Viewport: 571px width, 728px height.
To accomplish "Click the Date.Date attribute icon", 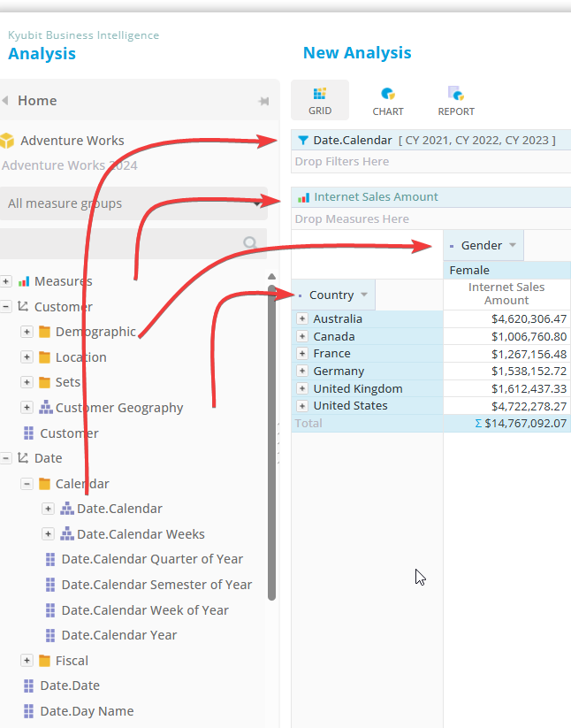I will [x=28, y=686].
